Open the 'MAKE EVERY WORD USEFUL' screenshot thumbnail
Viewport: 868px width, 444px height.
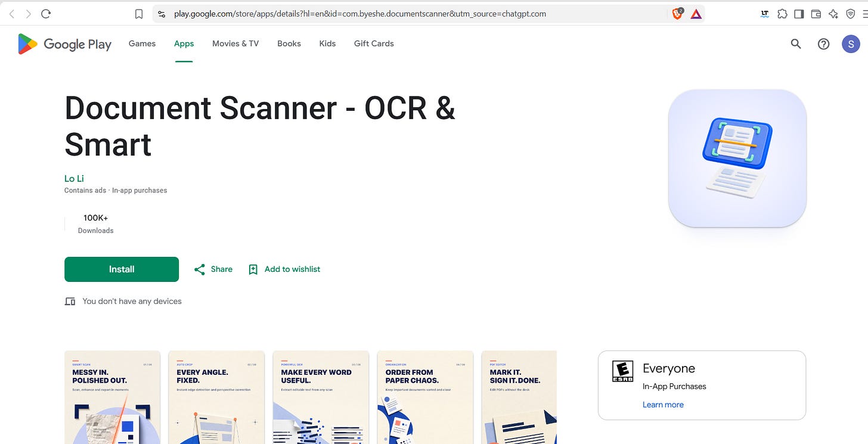(x=321, y=398)
